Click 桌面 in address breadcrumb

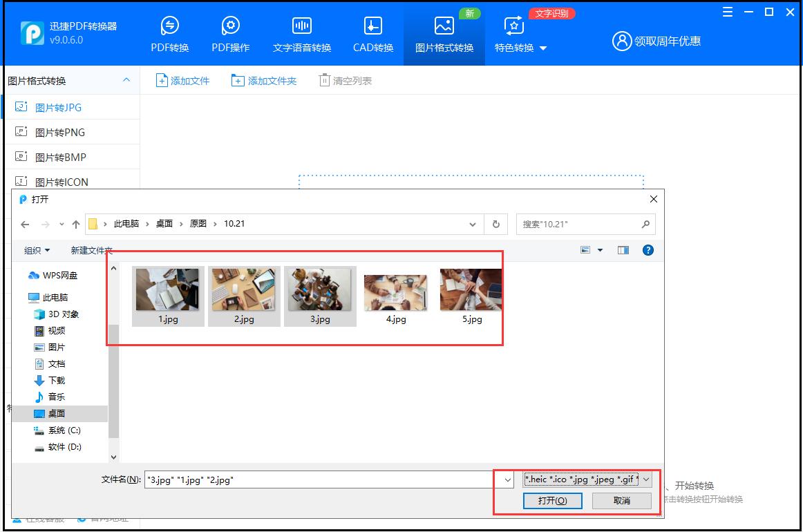(164, 224)
